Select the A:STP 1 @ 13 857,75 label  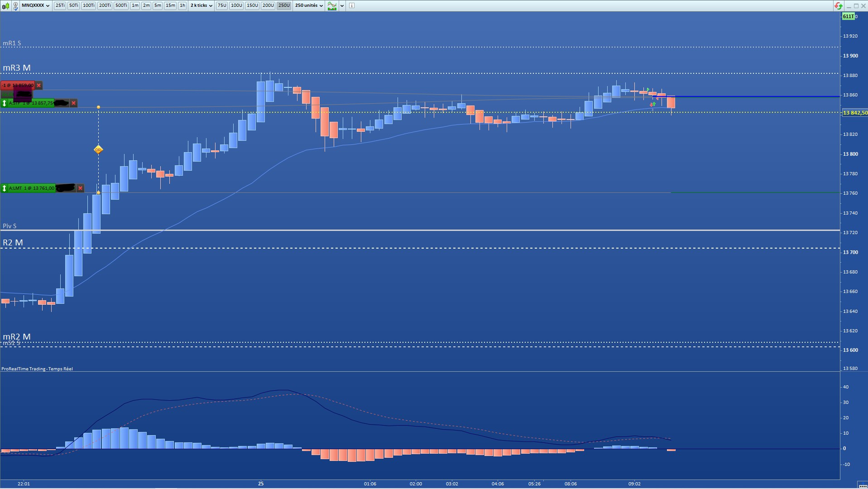coord(31,103)
